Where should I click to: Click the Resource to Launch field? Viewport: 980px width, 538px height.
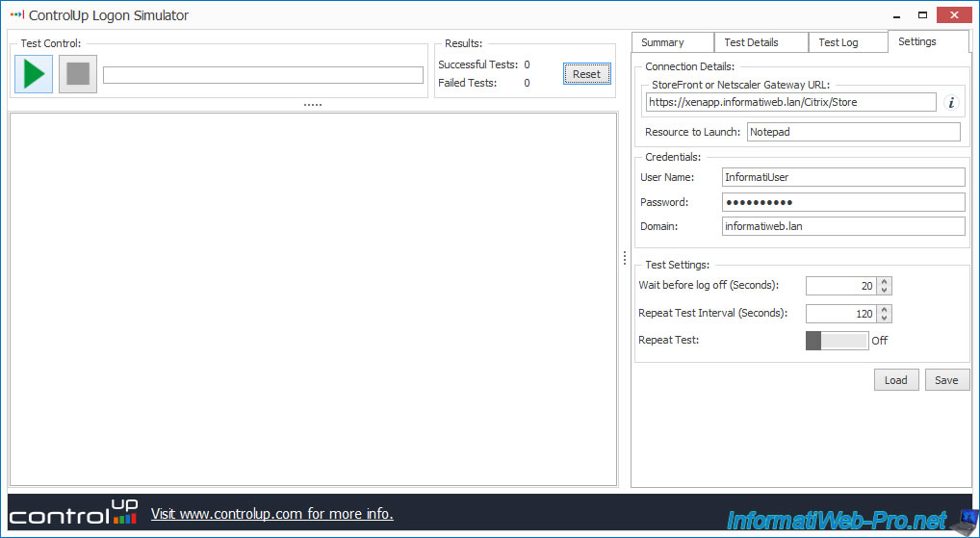click(x=853, y=132)
